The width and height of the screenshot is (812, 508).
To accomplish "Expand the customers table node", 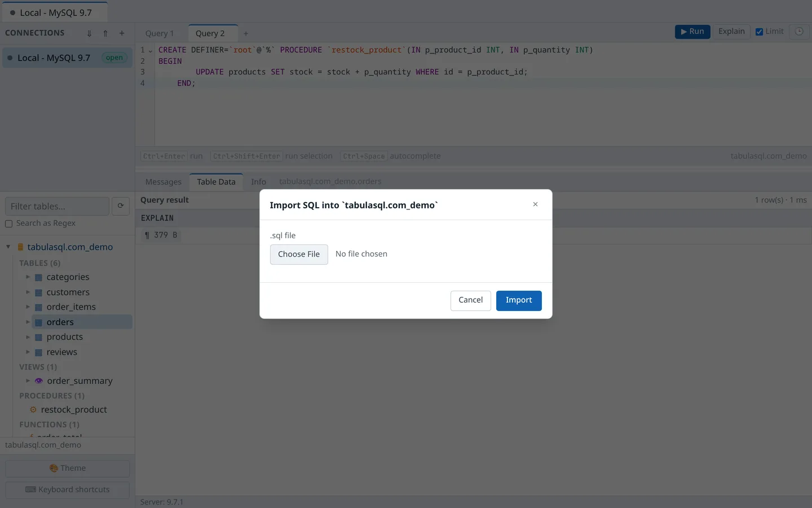I will point(28,292).
